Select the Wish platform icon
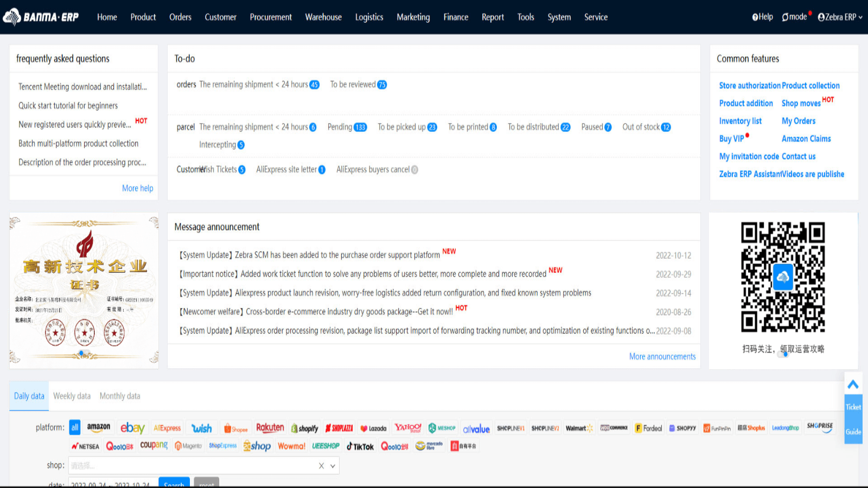Image resolution: width=868 pixels, height=488 pixels. 201,428
